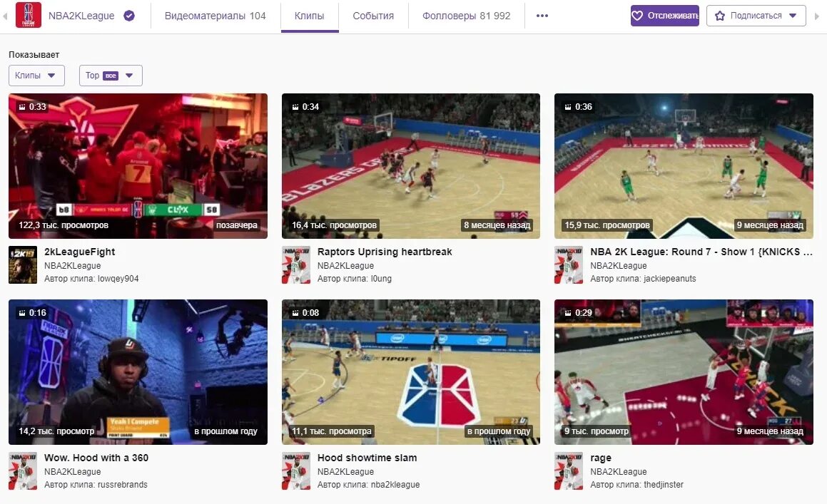This screenshot has width=827, height=504.
Task: Click the 0:08 clip duration badge
Action: (x=306, y=313)
